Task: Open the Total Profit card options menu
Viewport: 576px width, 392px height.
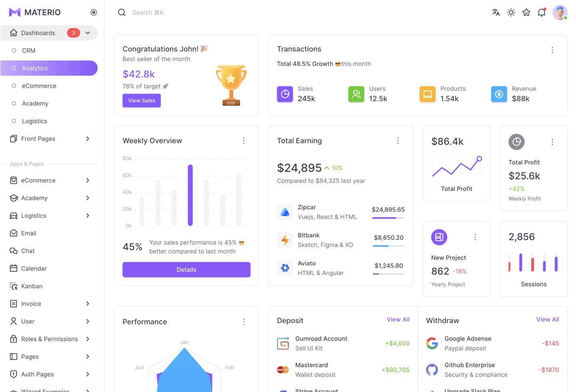Action: point(552,142)
